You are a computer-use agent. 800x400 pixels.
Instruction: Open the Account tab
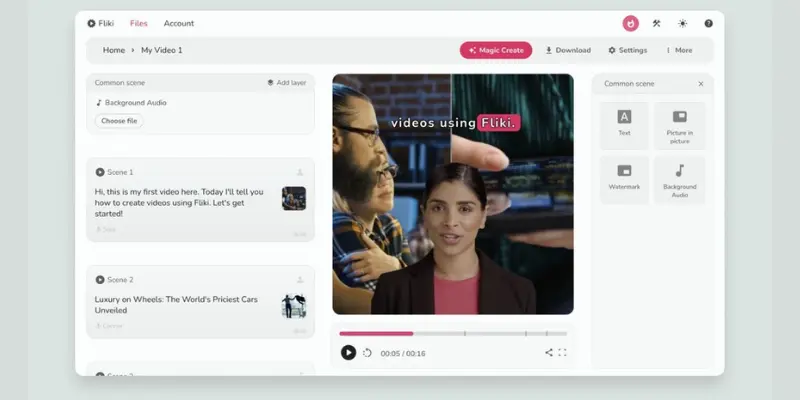click(179, 23)
